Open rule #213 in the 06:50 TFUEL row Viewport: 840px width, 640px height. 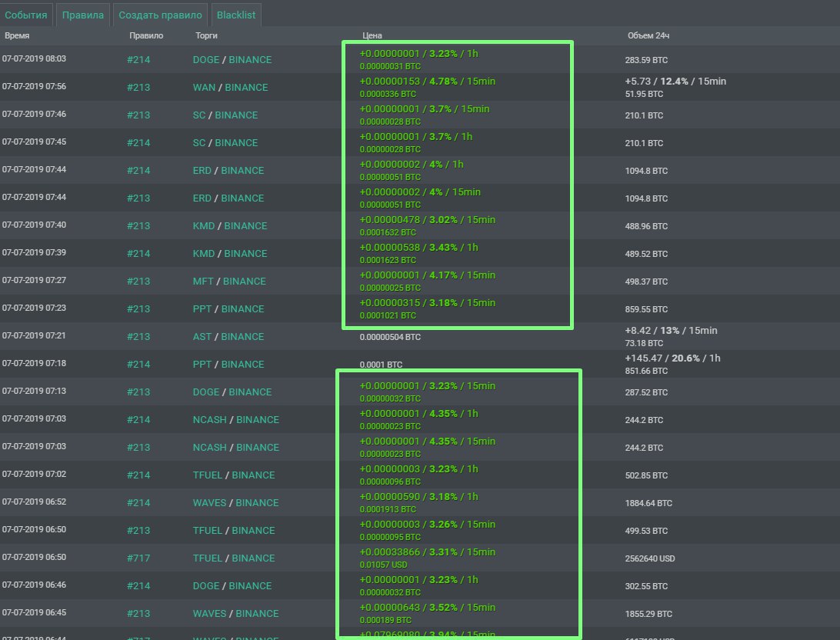[138, 531]
